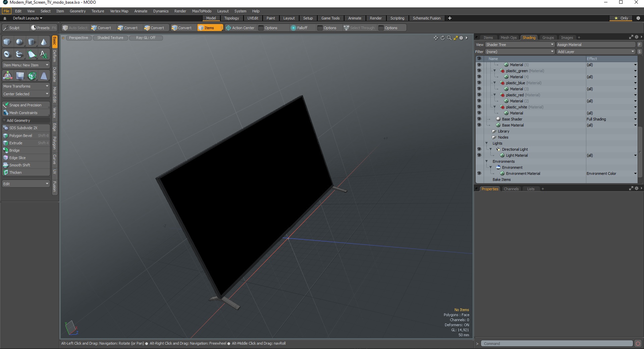This screenshot has height=349, width=644.
Task: Open the layout settings gear at top right
Action: point(638,18)
